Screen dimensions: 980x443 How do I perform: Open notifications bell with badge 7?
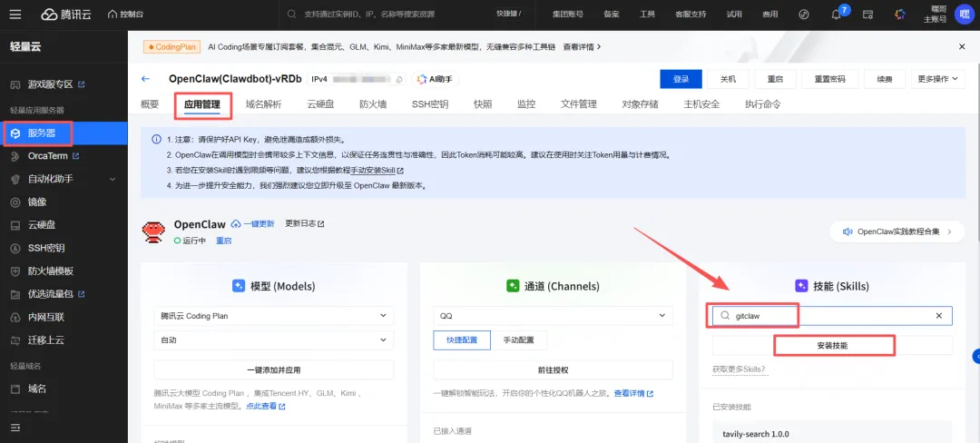click(837, 14)
